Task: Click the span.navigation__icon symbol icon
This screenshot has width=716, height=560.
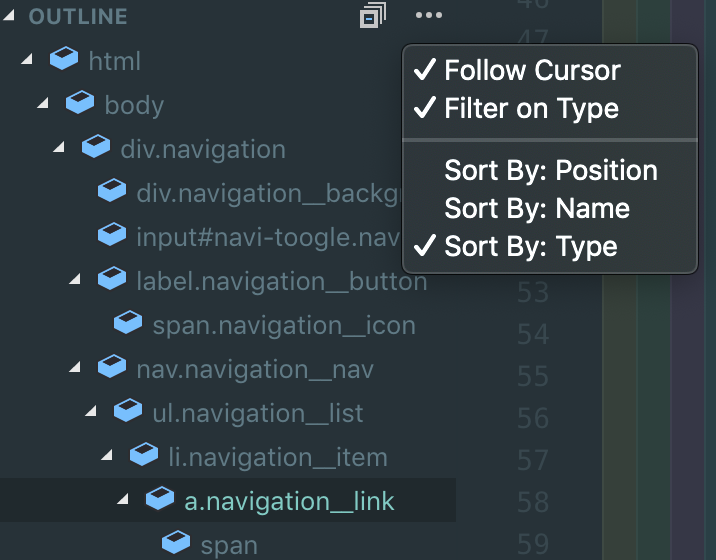Action: [x=128, y=324]
